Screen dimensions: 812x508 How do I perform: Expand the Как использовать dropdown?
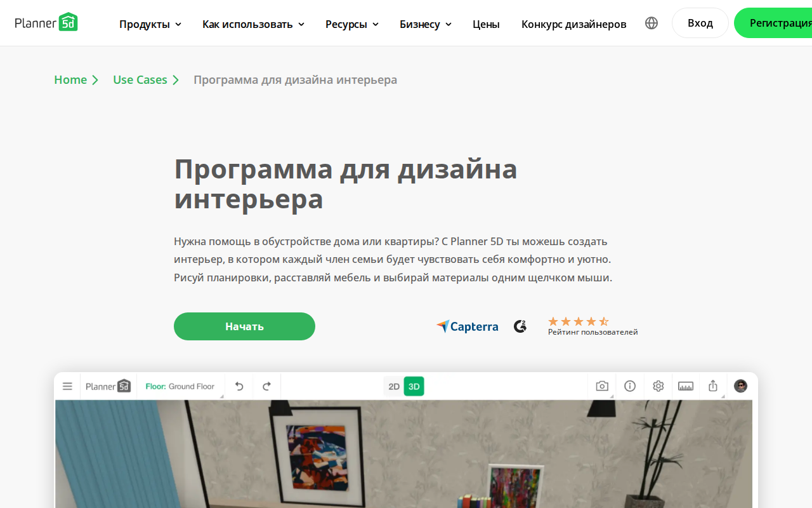[x=254, y=24]
